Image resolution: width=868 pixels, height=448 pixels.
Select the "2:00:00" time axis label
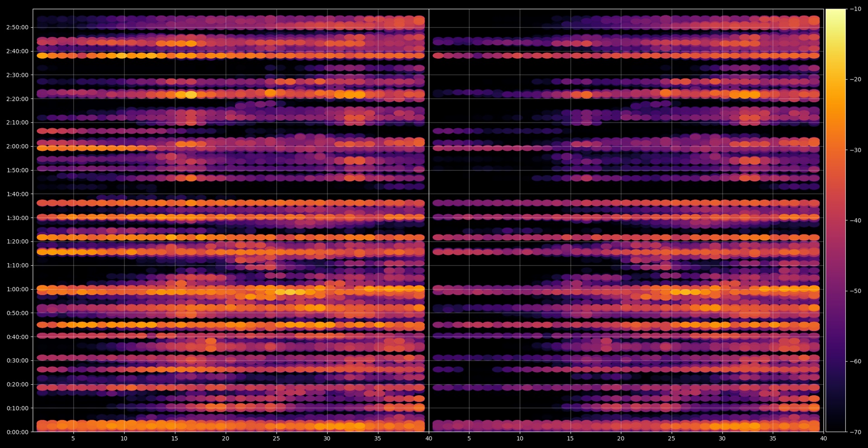point(17,146)
